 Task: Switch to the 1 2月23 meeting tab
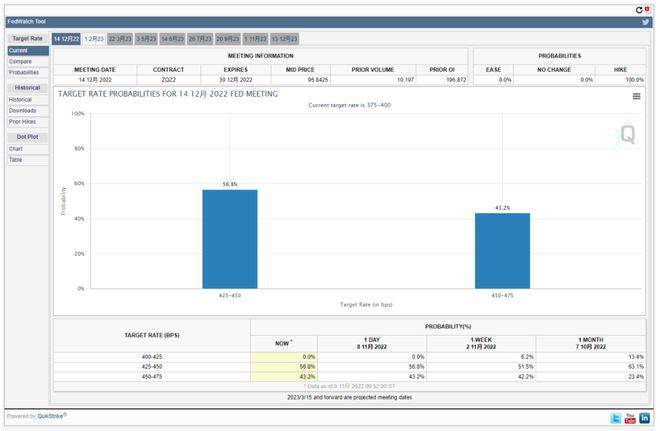(x=93, y=38)
